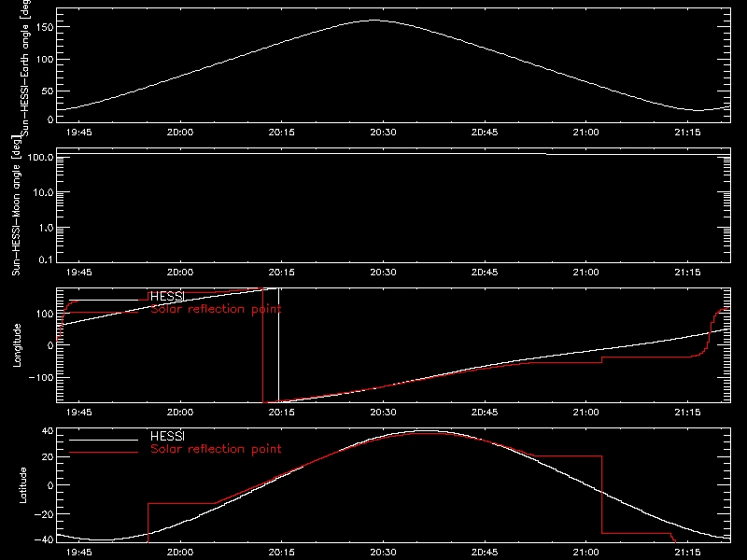Click 100.0 tick on Moon angle axis
This screenshot has width=747, height=560.
click(40, 157)
